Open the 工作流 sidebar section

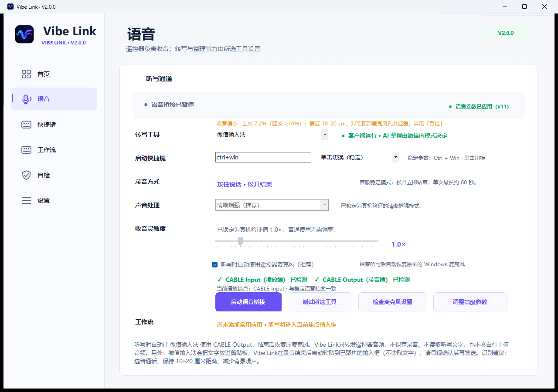pos(54,150)
